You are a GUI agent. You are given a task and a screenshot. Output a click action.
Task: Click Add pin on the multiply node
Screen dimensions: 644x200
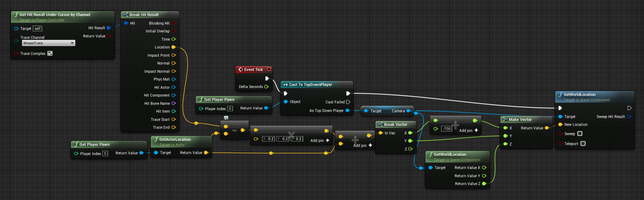tap(320, 140)
